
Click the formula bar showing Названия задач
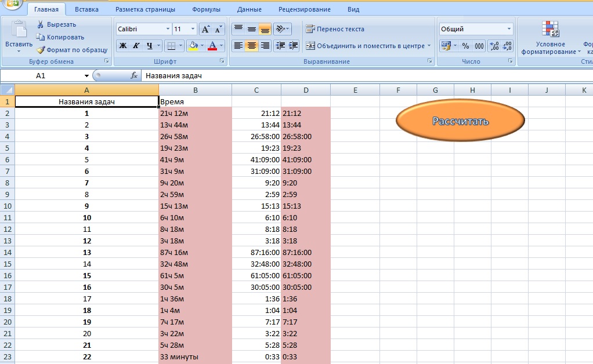coord(367,76)
